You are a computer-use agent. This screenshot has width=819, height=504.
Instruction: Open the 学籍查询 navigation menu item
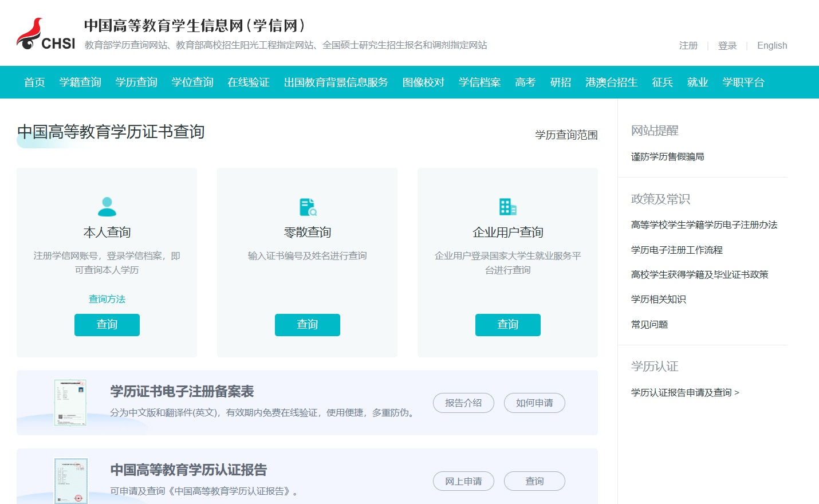[x=80, y=82]
